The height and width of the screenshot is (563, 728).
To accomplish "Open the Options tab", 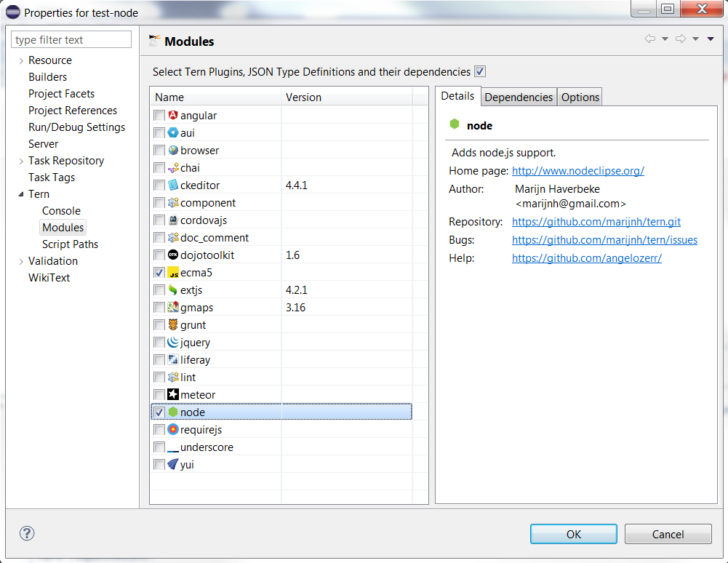I will 580,96.
